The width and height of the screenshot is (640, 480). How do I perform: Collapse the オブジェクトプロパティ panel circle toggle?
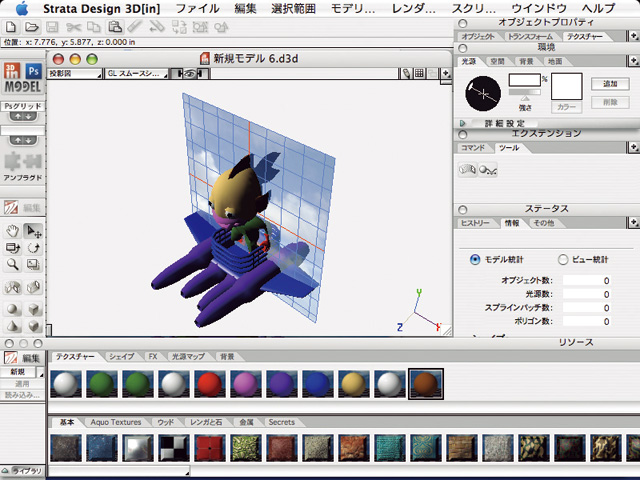[x=462, y=23]
